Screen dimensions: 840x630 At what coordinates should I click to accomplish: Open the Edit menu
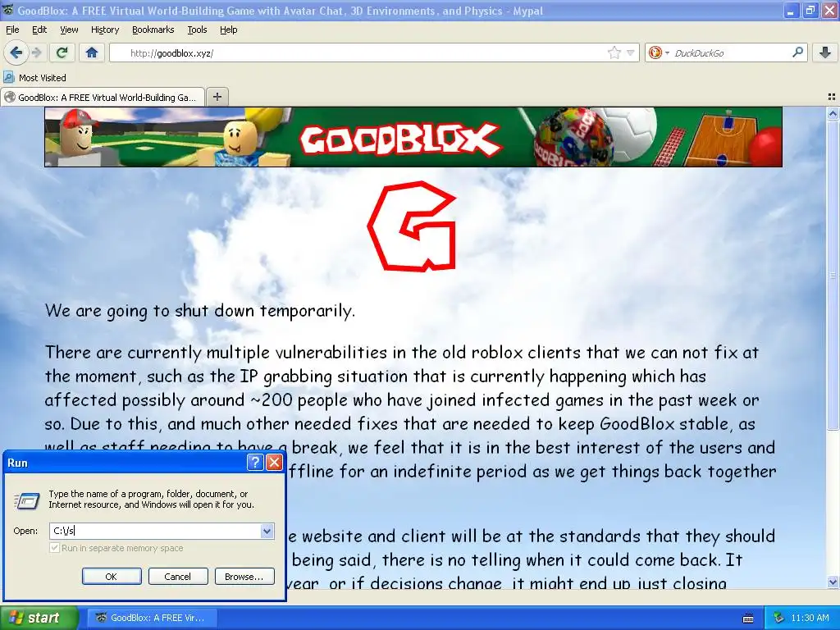coord(39,30)
